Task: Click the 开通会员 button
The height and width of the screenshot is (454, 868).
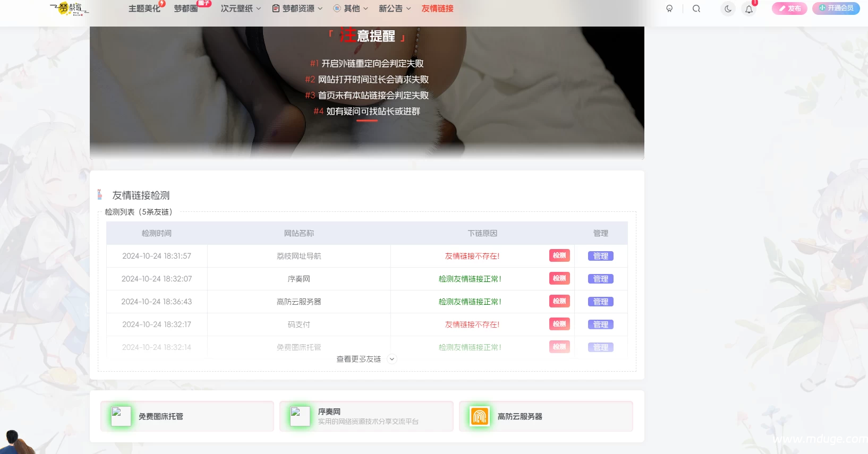Action: pos(836,8)
